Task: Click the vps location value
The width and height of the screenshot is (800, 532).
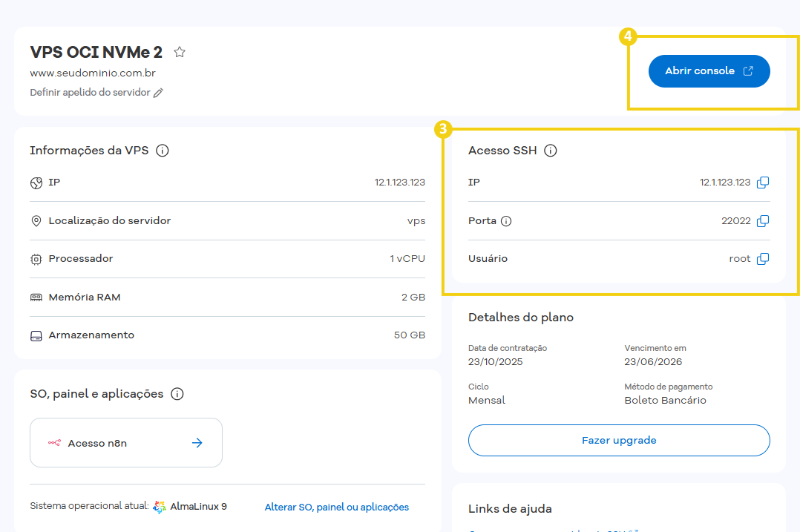Action: (416, 221)
